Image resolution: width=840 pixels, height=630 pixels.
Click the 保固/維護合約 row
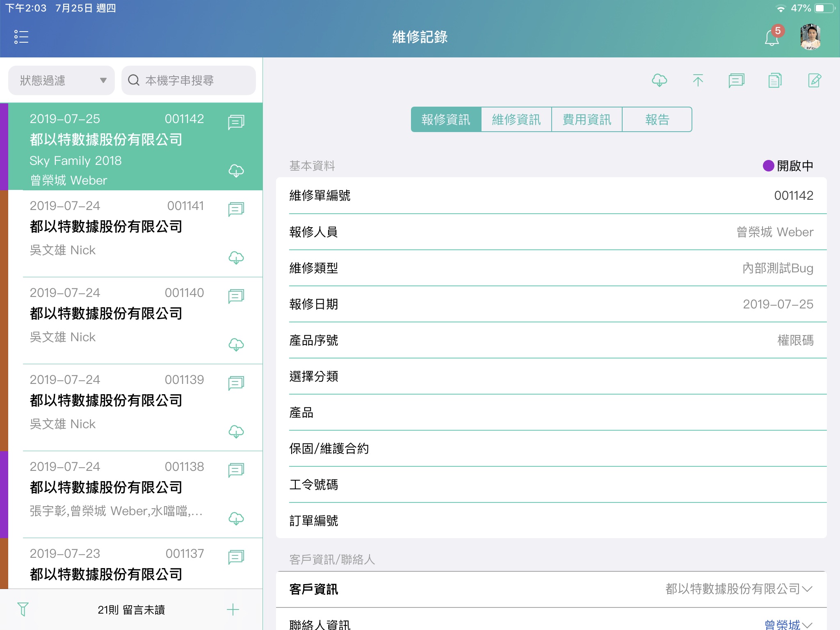click(551, 448)
